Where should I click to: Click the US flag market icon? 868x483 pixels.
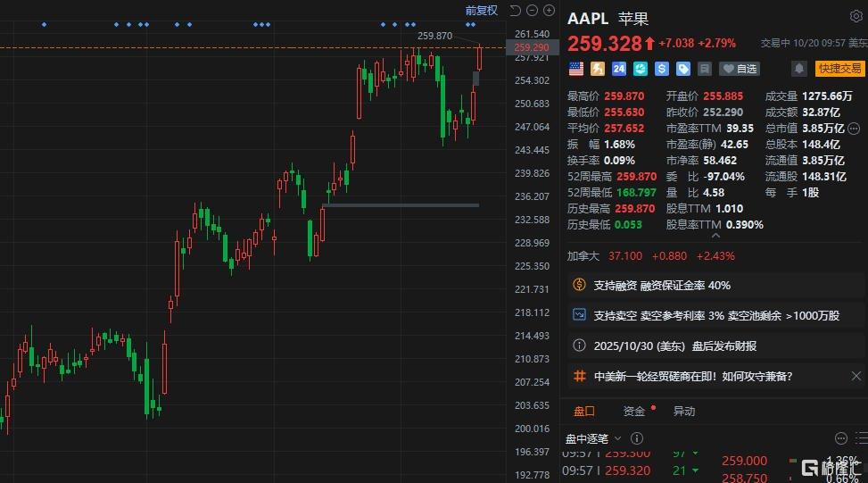576,69
